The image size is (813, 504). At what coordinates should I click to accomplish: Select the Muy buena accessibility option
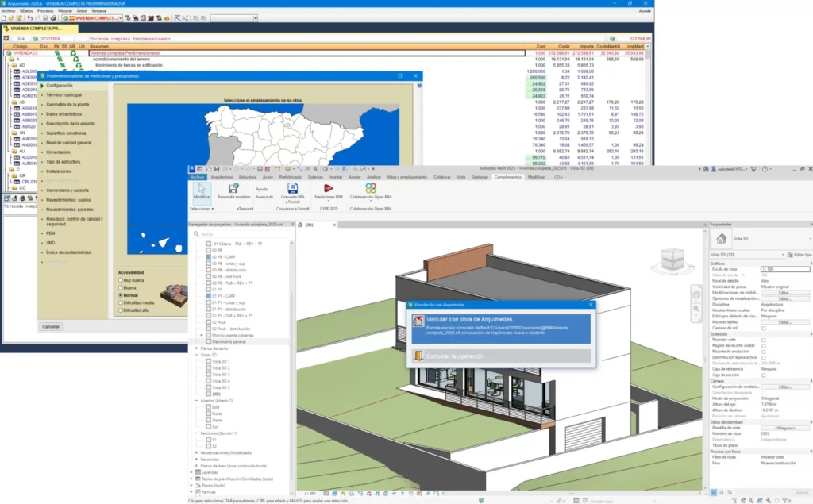pos(121,280)
